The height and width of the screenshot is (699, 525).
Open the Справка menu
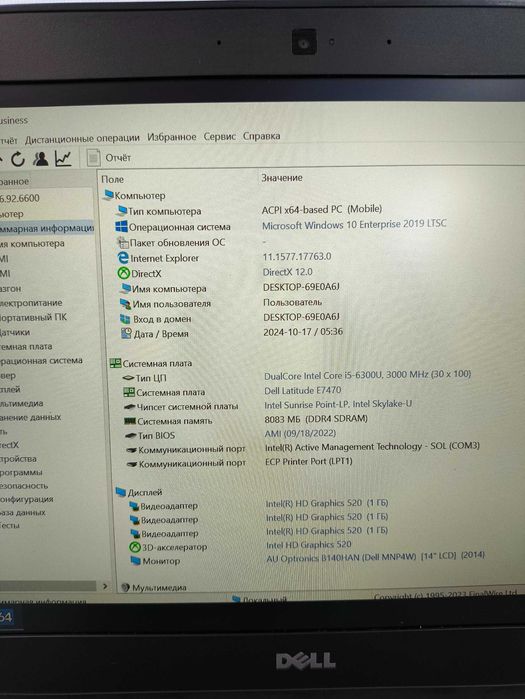(x=261, y=136)
